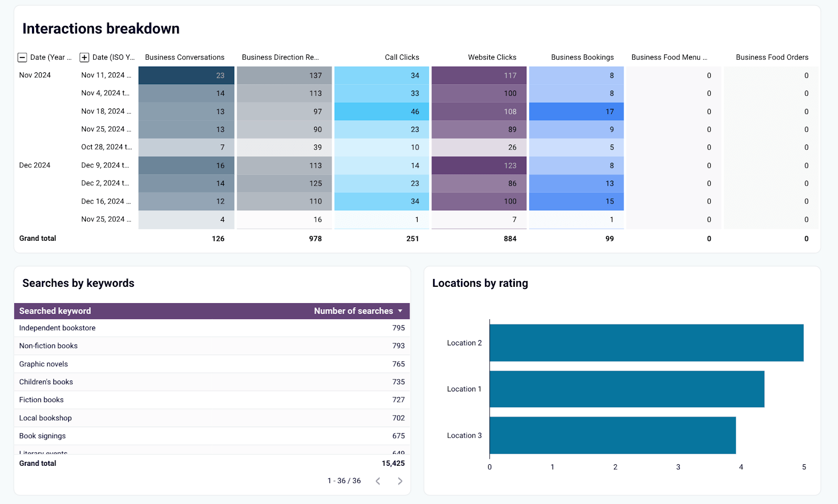Click the Nov 2024 row group
The image size is (838, 504).
click(x=35, y=75)
